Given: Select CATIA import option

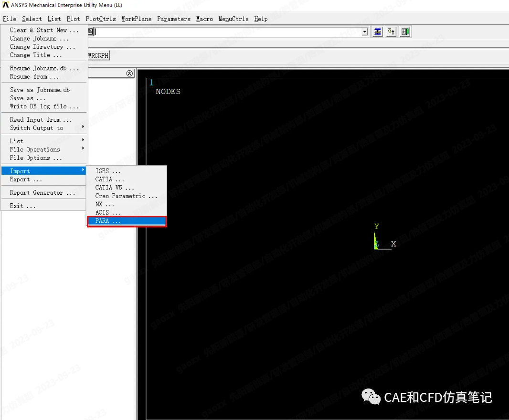Looking at the screenshot, I should tap(127, 179).
